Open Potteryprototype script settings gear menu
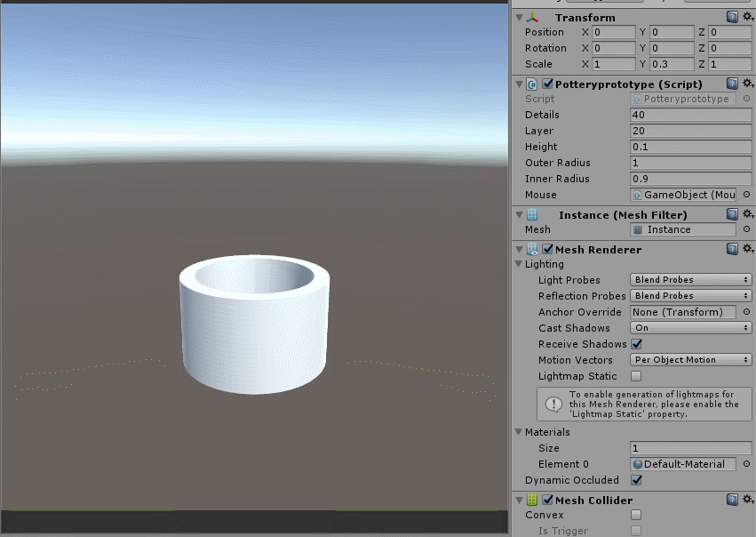756x537 pixels. pos(747,84)
